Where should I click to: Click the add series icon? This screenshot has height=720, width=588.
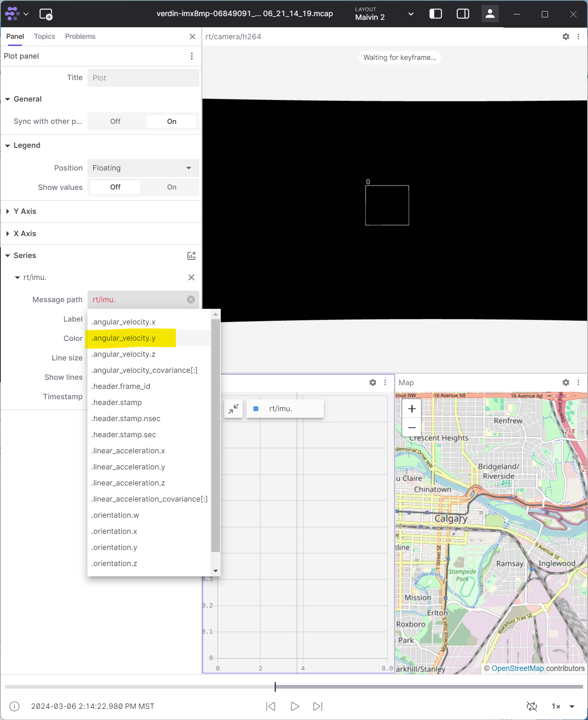point(191,256)
